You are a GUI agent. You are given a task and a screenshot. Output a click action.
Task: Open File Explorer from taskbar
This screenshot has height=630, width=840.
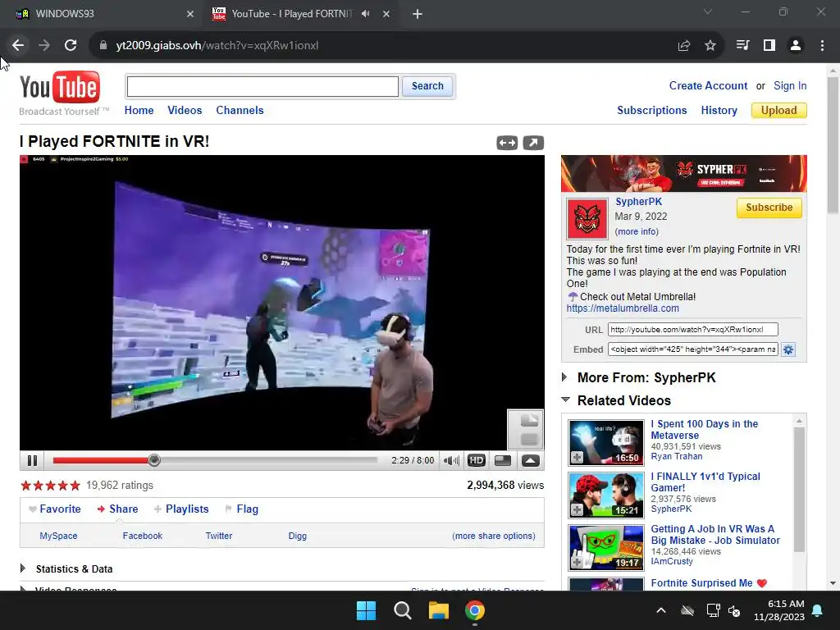click(438, 610)
